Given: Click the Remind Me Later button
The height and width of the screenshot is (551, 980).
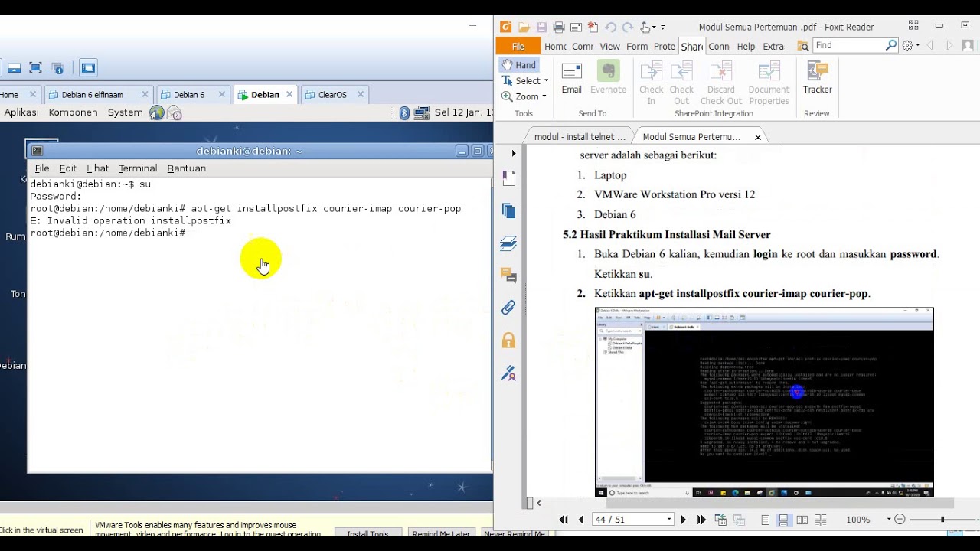Looking at the screenshot, I should click(441, 533).
